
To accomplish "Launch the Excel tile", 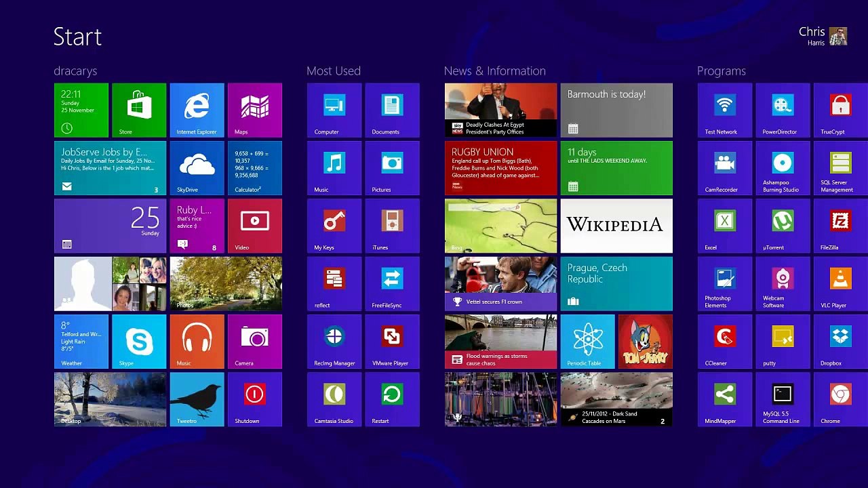I will coord(725,226).
